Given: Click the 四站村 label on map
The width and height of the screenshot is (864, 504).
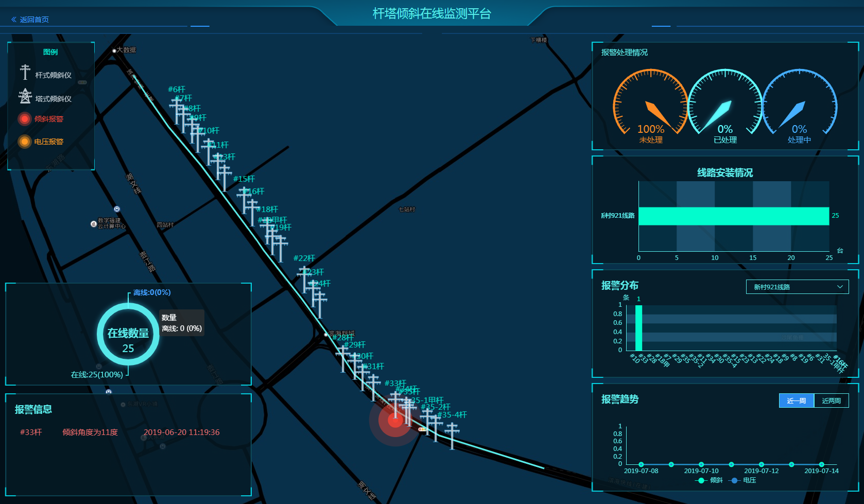Looking at the screenshot, I should [165, 225].
